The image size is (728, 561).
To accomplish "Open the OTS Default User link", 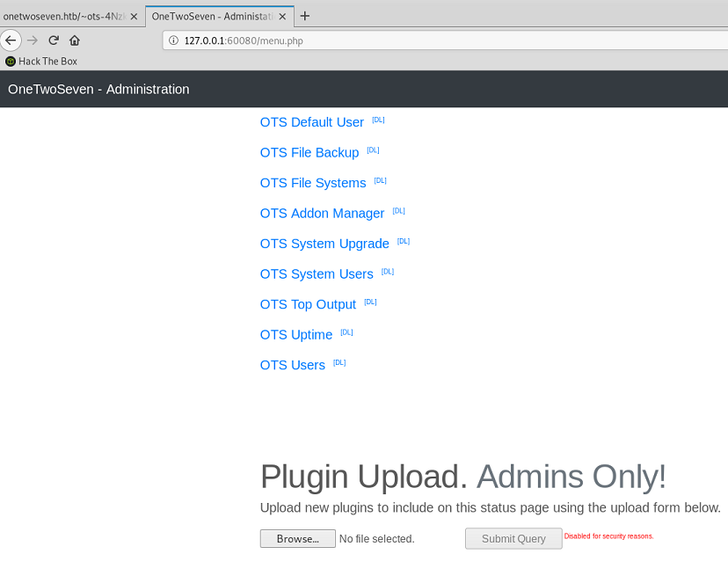I will pyautogui.click(x=311, y=122).
